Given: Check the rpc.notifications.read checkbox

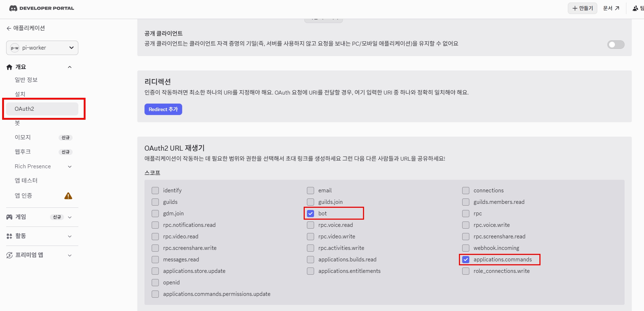Looking at the screenshot, I should (155, 225).
